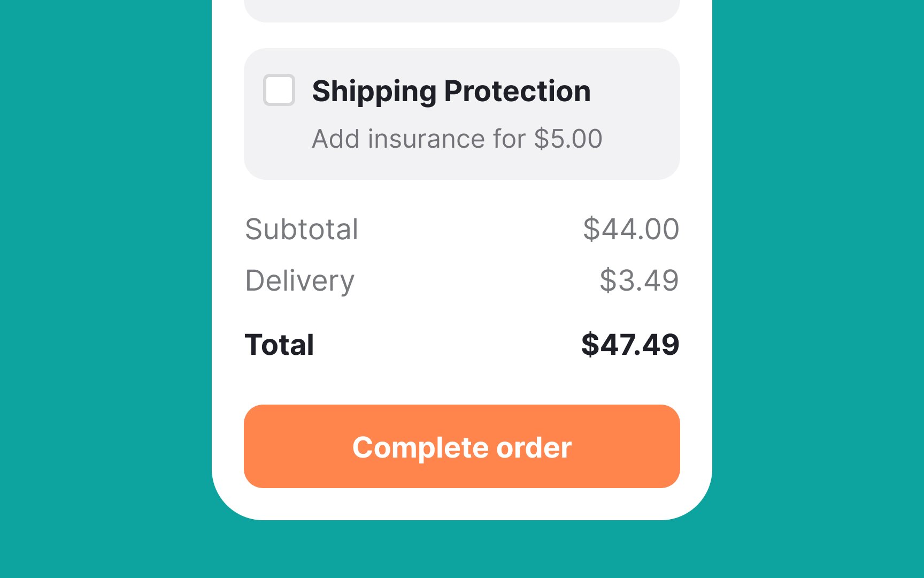Image resolution: width=924 pixels, height=578 pixels.
Task: Click the word 'Protection' in the heading
Action: pyautogui.click(x=518, y=91)
